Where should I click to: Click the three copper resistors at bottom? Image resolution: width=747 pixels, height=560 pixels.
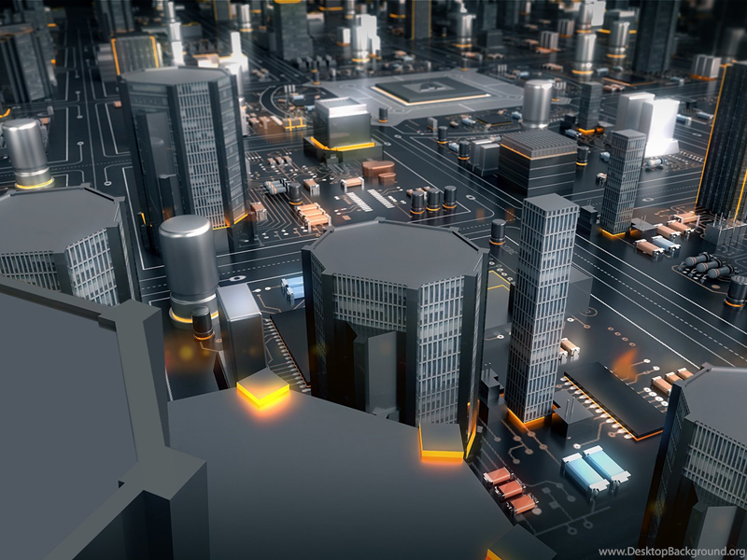pyautogui.click(x=510, y=489)
